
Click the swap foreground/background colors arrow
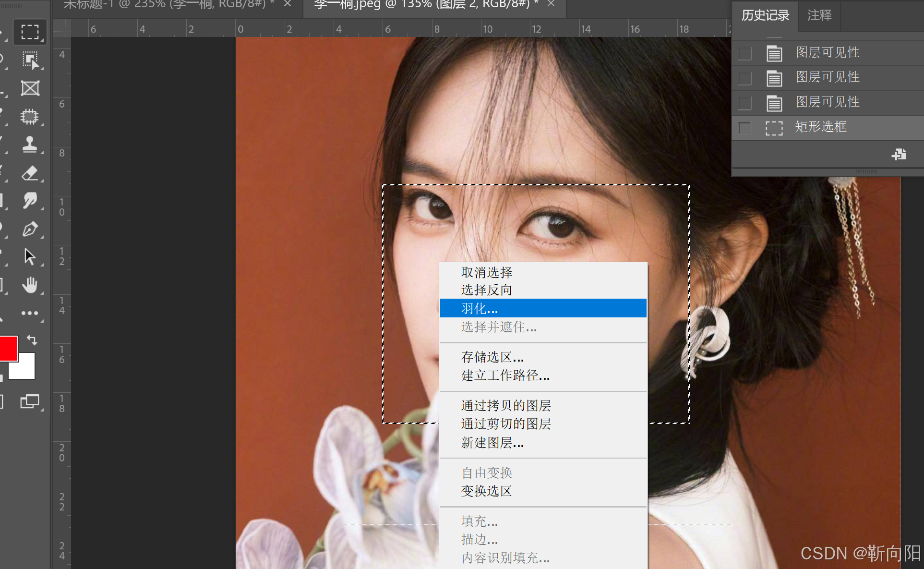(32, 340)
